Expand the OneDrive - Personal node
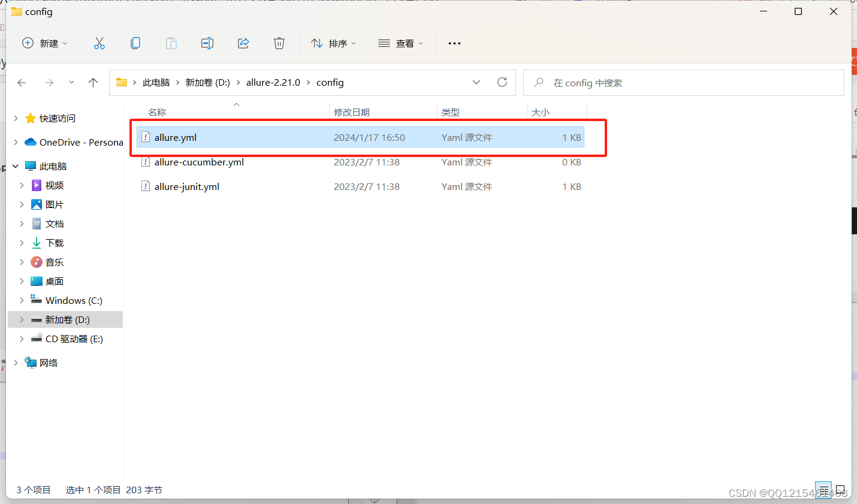 coord(16,142)
